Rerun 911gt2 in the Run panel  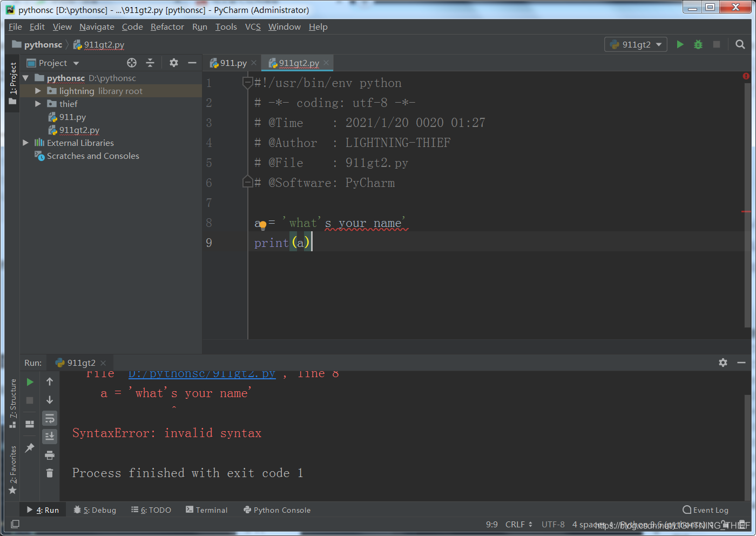tap(30, 382)
